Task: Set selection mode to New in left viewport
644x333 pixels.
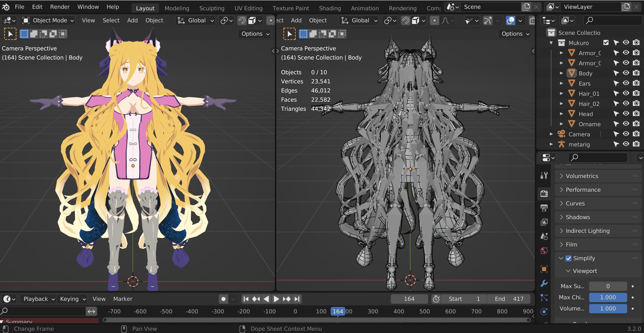Action: [24, 34]
